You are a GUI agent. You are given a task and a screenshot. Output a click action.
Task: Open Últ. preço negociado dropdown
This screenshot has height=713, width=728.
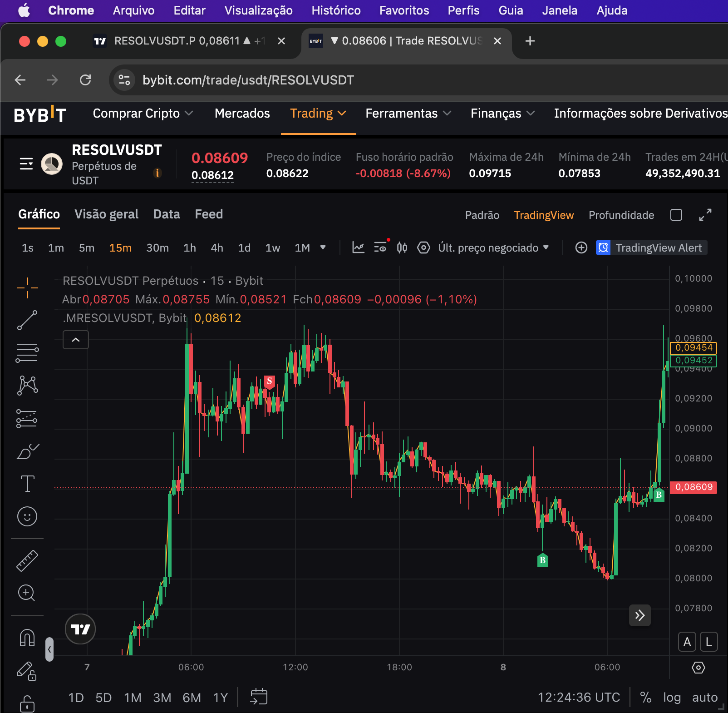493,248
